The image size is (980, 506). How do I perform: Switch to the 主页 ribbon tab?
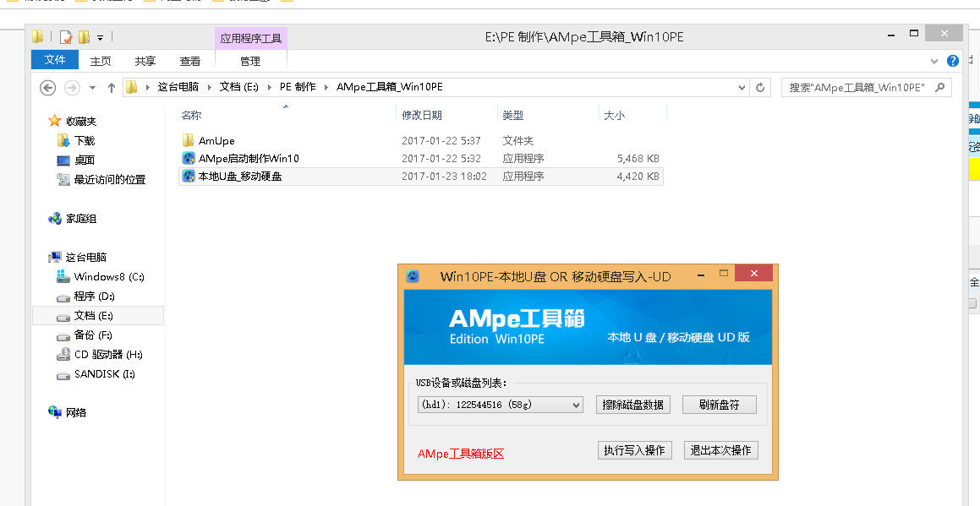[101, 61]
